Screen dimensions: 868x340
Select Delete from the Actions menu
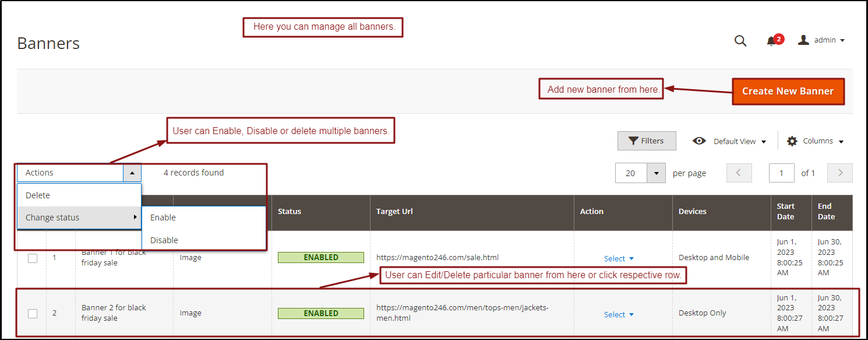tap(37, 195)
